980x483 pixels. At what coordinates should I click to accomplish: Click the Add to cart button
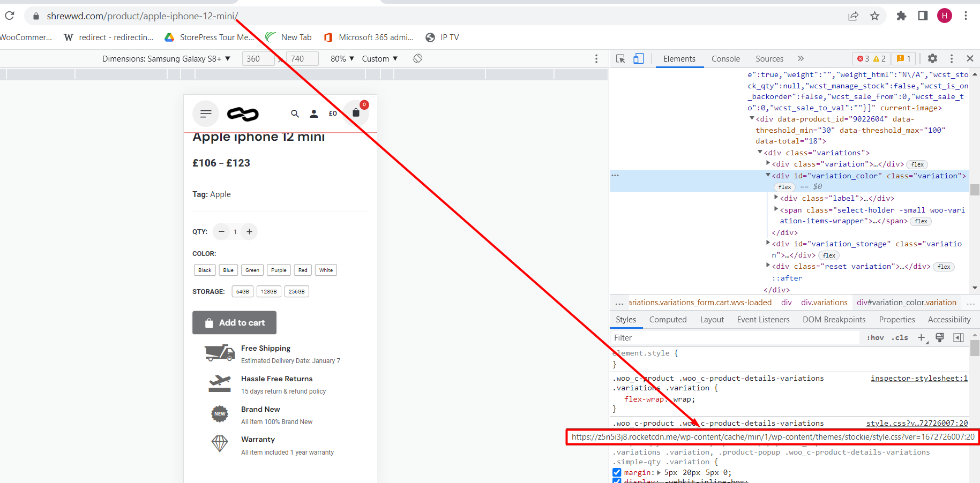(x=235, y=322)
